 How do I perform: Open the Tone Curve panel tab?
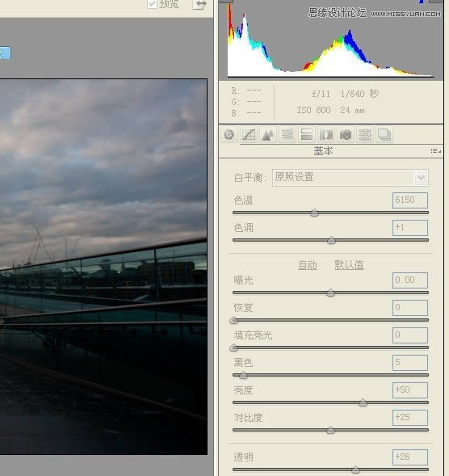pos(249,135)
